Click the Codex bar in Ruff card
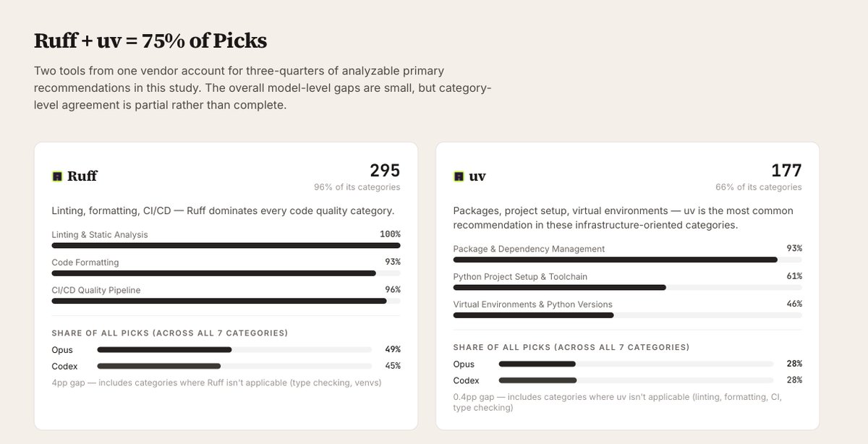 point(234,366)
